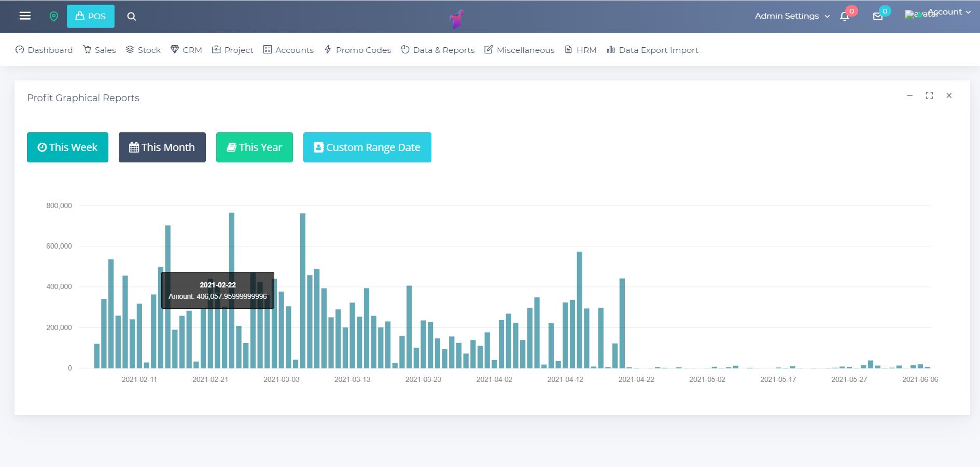Toggle fullscreen for the report panel
This screenshot has width=980, height=467.
pyautogui.click(x=929, y=95)
